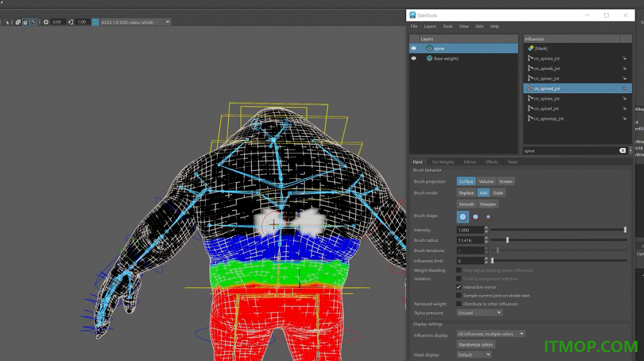Open the Tools menu in menu bar
644x361 pixels.
448,26
